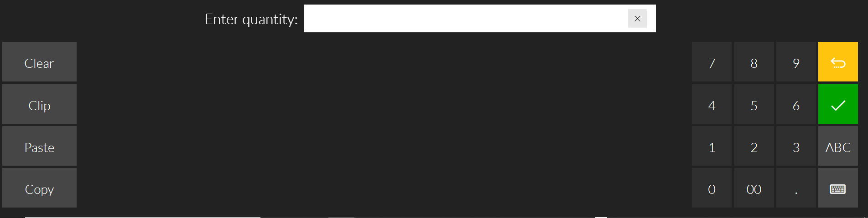Tap number 7 on the keypad
The image size is (868, 218).
point(712,62)
